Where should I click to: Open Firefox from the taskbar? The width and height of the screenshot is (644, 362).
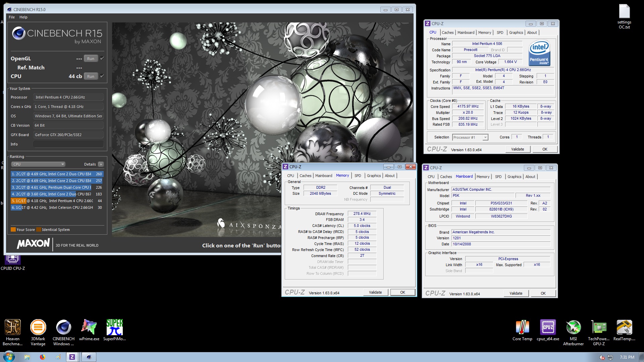[x=42, y=357]
